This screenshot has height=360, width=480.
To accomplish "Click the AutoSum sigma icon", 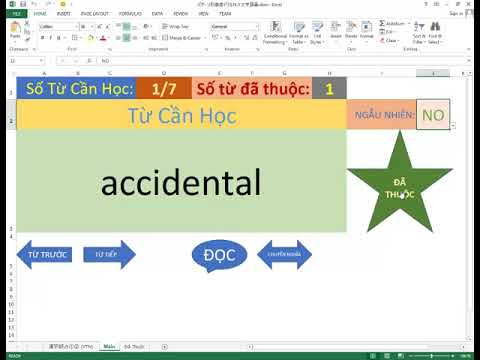I will 382,23.
